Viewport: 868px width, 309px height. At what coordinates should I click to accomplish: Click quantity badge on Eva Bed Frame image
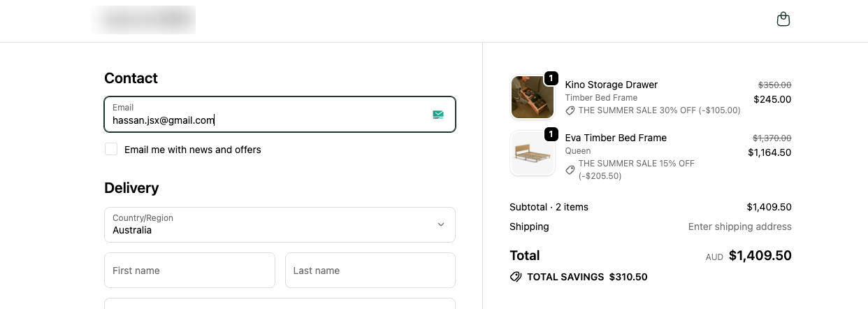[x=551, y=134]
